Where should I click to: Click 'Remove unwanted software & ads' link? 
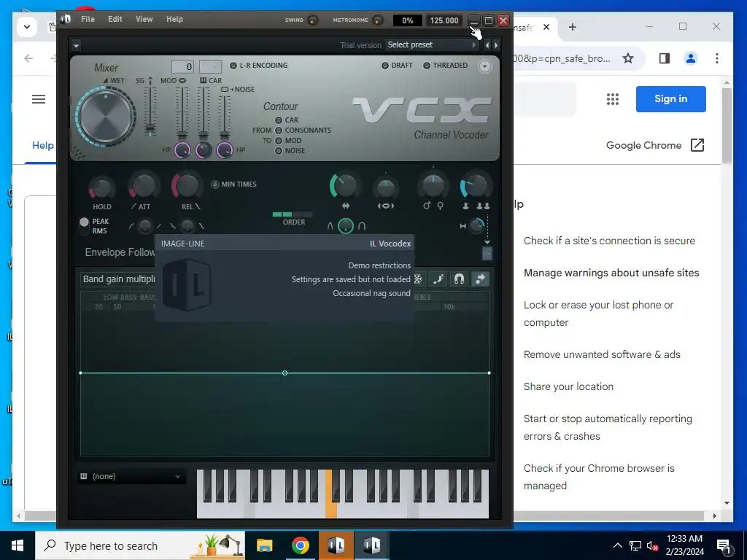coord(602,354)
